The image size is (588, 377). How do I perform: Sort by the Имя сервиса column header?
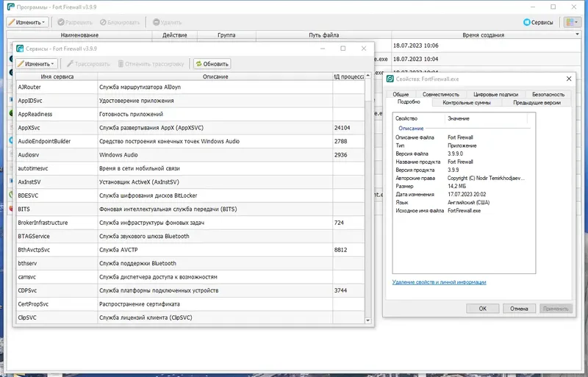(57, 76)
